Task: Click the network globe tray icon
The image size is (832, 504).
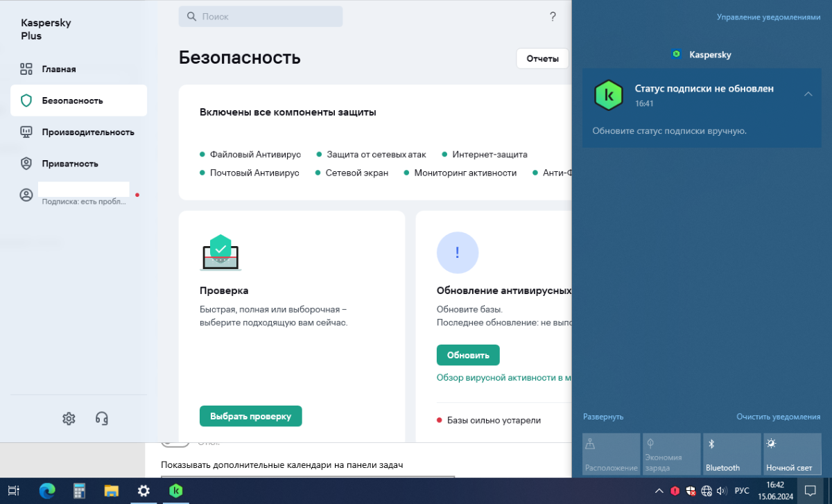Action: [707, 491]
